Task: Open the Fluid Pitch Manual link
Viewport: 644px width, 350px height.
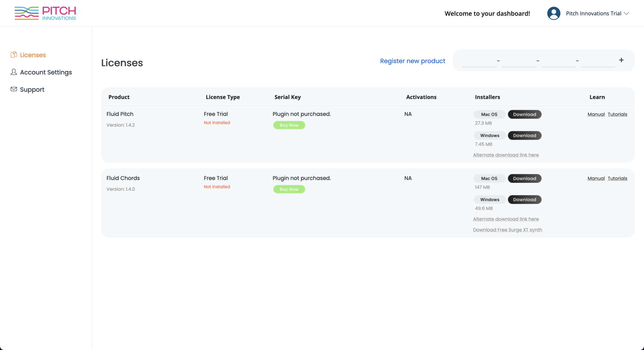Action: pyautogui.click(x=596, y=114)
